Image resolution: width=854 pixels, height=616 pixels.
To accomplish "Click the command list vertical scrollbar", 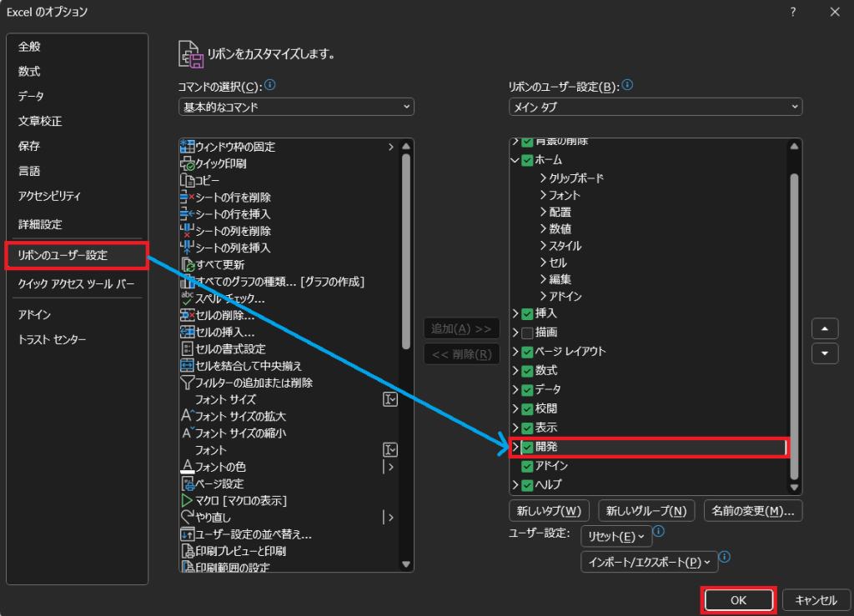I will pos(406,250).
